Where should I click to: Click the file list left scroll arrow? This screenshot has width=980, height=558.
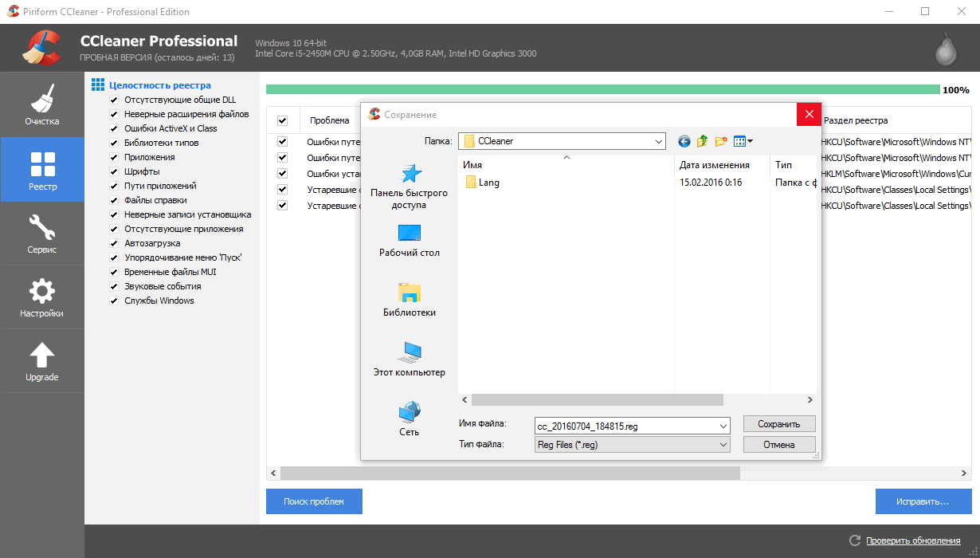[465, 399]
